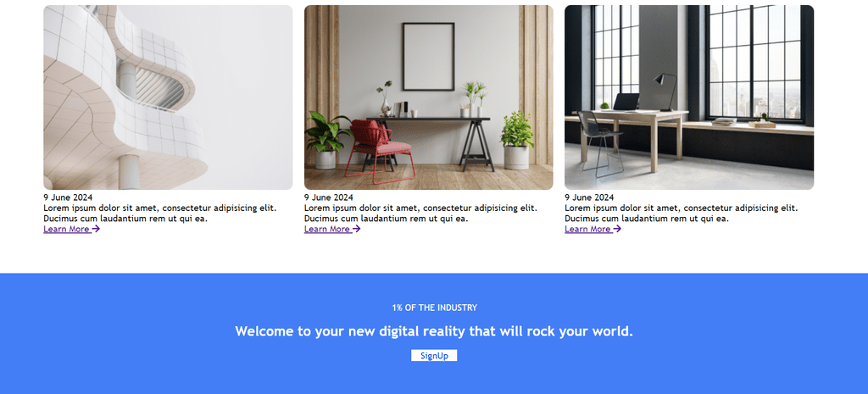
Task: Click the SignUp button
Action: [434, 356]
